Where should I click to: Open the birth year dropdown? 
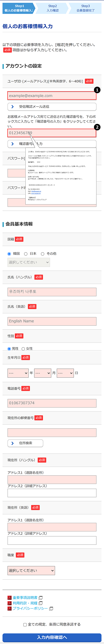point(18,373)
